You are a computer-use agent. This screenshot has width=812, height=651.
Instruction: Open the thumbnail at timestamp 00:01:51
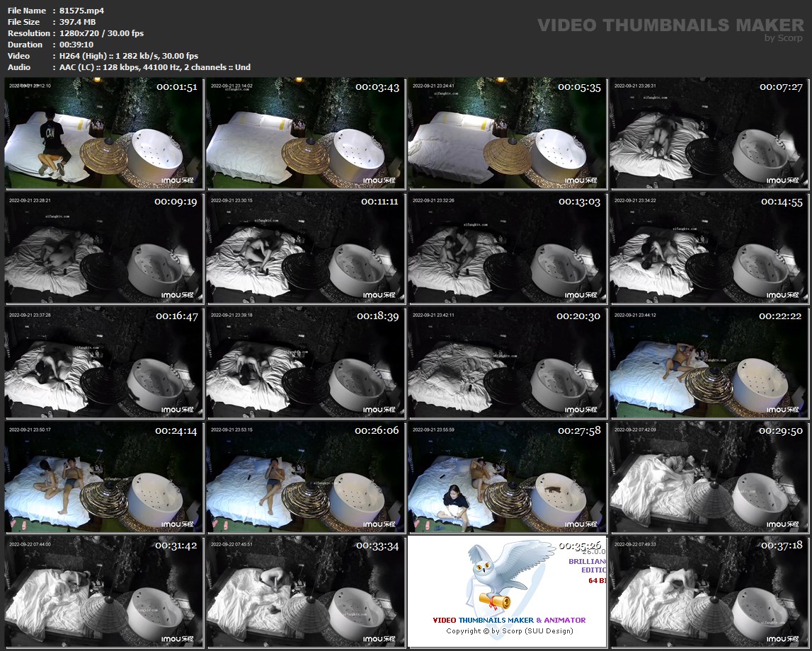click(x=104, y=134)
